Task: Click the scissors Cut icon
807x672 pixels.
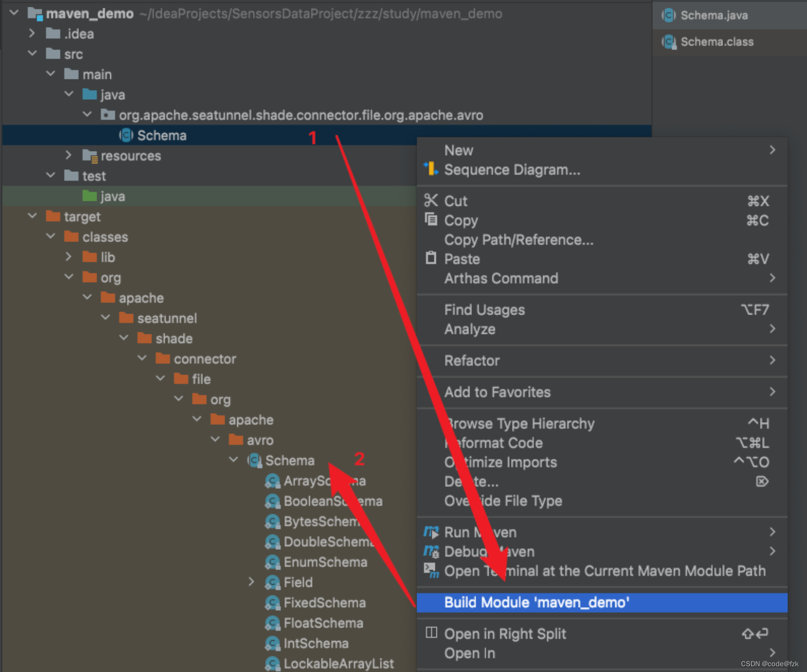Action: pyautogui.click(x=431, y=200)
